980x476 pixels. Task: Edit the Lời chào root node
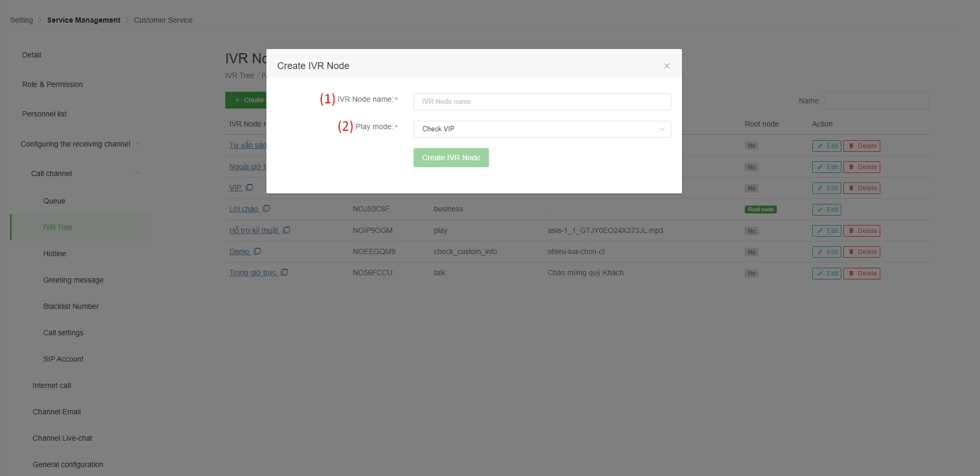pos(826,210)
